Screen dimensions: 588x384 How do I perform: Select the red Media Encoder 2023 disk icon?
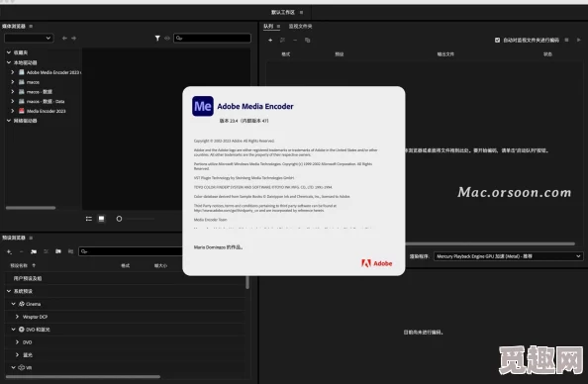click(22, 111)
